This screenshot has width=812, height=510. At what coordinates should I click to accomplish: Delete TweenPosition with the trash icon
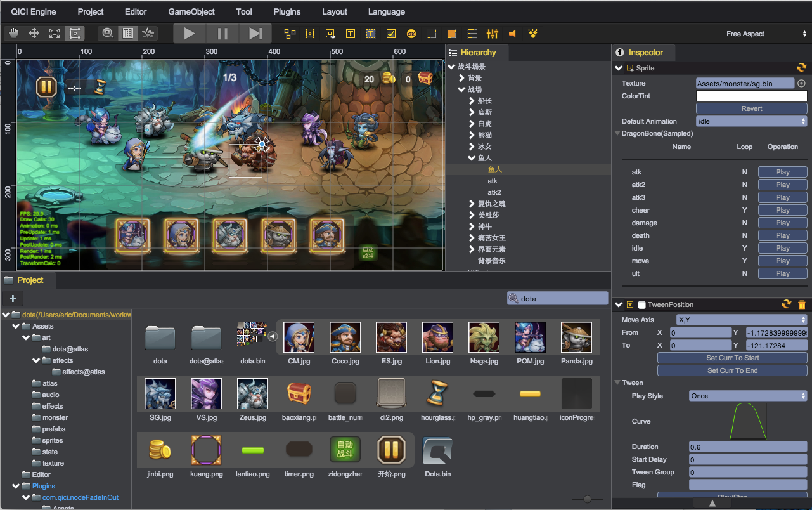pos(802,304)
